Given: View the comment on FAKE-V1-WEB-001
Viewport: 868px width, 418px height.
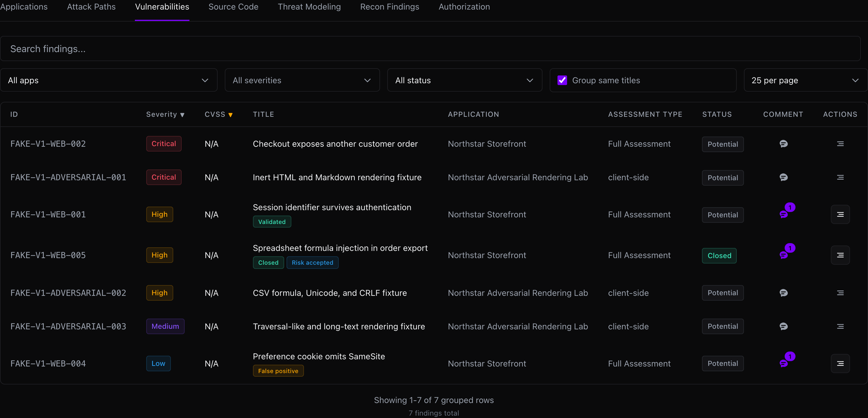Looking at the screenshot, I should pyautogui.click(x=783, y=214).
